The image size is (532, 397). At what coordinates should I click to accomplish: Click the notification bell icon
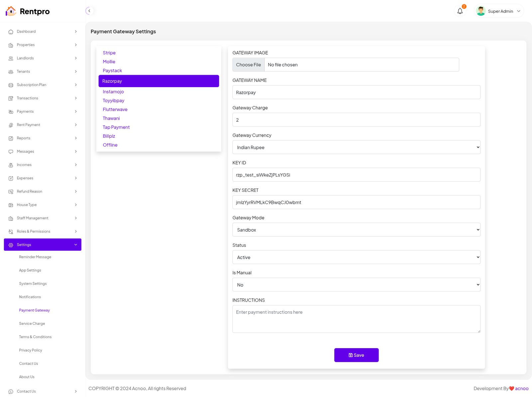[460, 11]
